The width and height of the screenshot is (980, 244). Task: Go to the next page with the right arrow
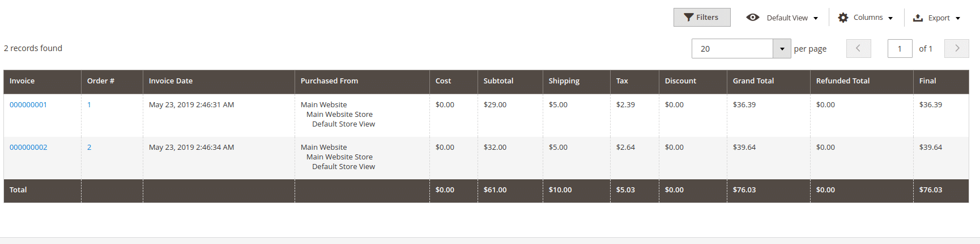(x=957, y=48)
